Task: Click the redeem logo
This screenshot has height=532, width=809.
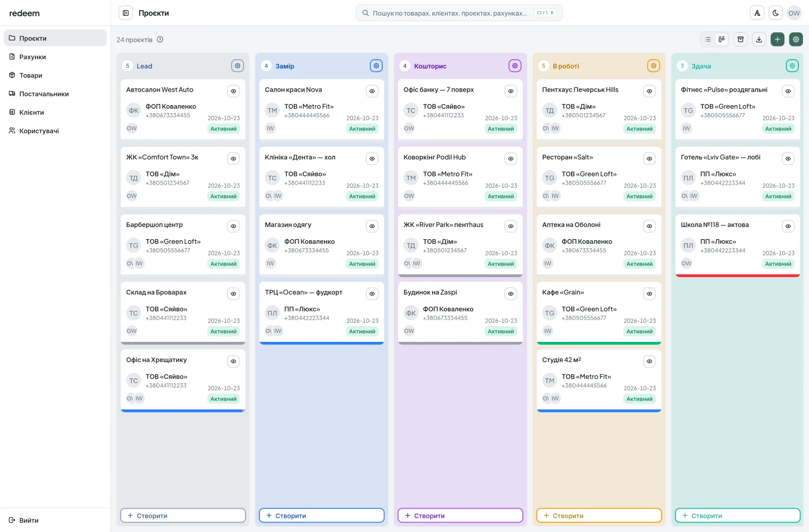Action: tap(24, 13)
